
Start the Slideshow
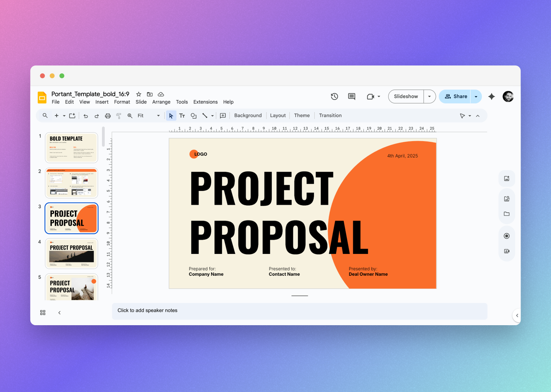pos(406,96)
